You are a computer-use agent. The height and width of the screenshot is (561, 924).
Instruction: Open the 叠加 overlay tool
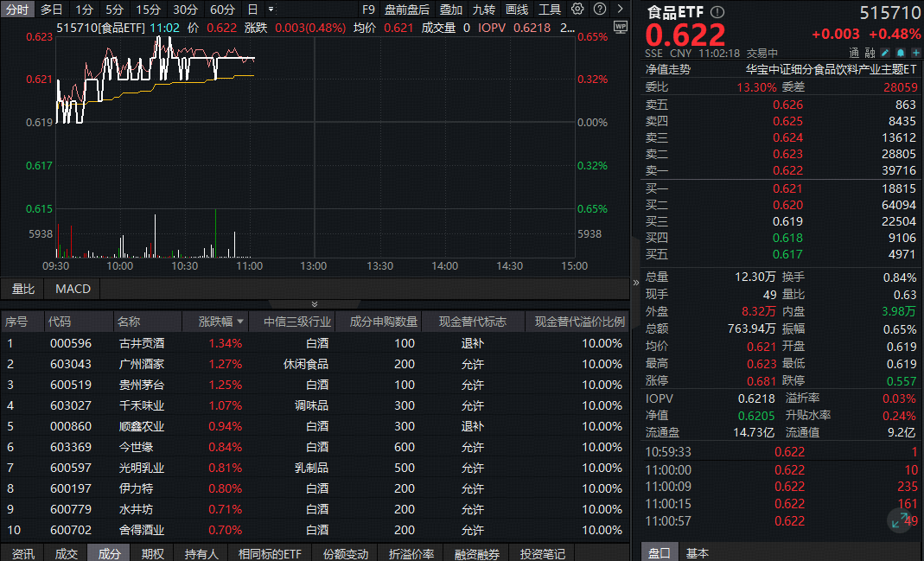tap(450, 9)
